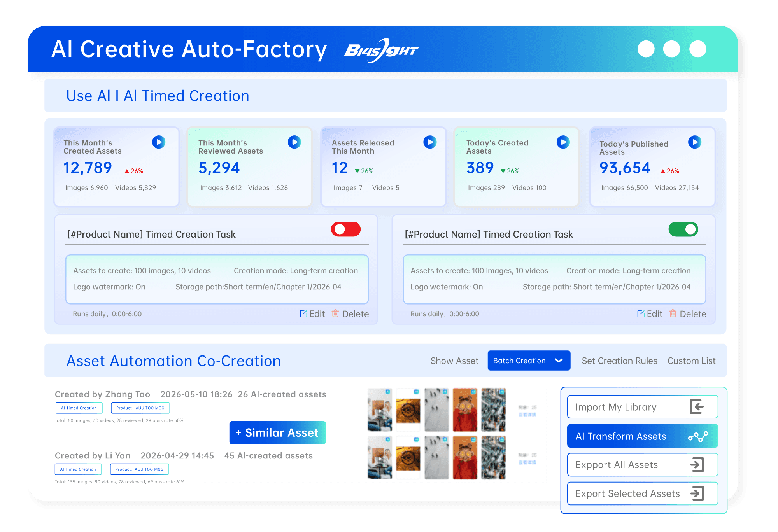Click 'Videos 5,829' in created assets card
778x532 pixels.
(x=135, y=188)
